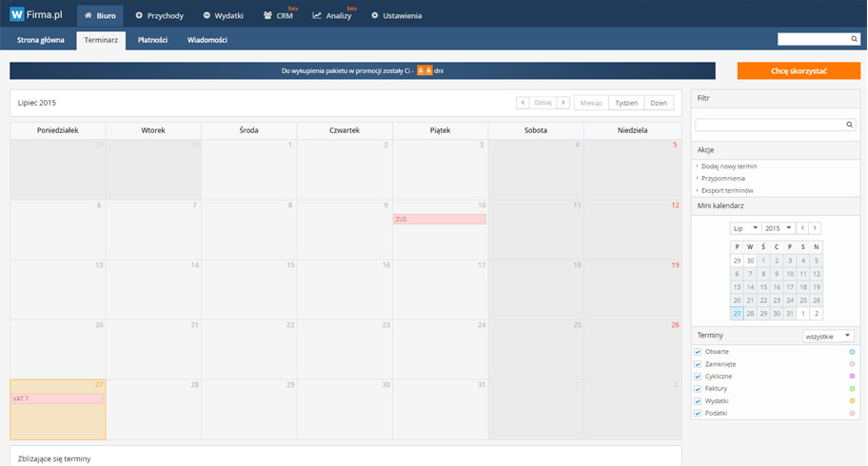Click the Dodaj nowy termin link
This screenshot has height=466, width=868.
(729, 165)
